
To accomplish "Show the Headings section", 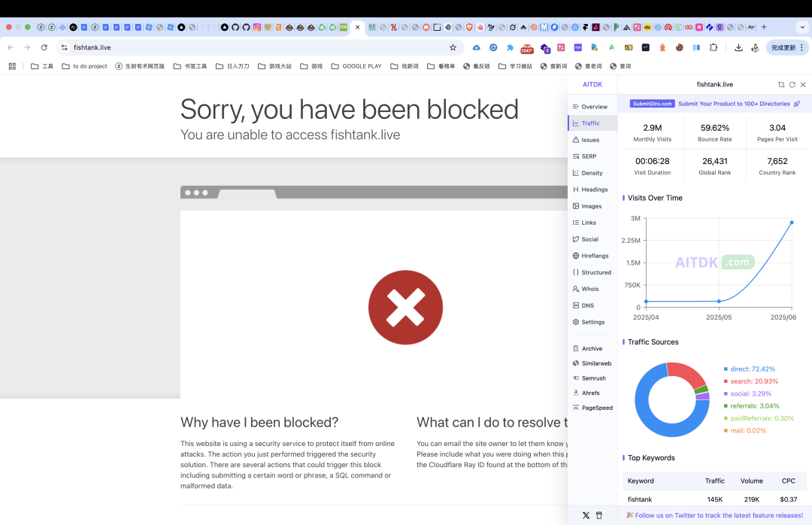I will point(590,190).
